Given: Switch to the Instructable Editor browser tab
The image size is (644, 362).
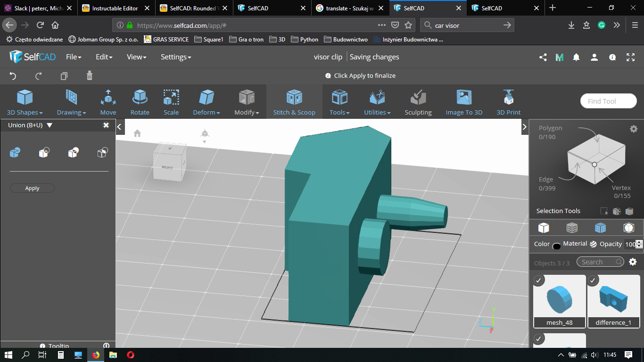Looking at the screenshot, I should 116,8.
